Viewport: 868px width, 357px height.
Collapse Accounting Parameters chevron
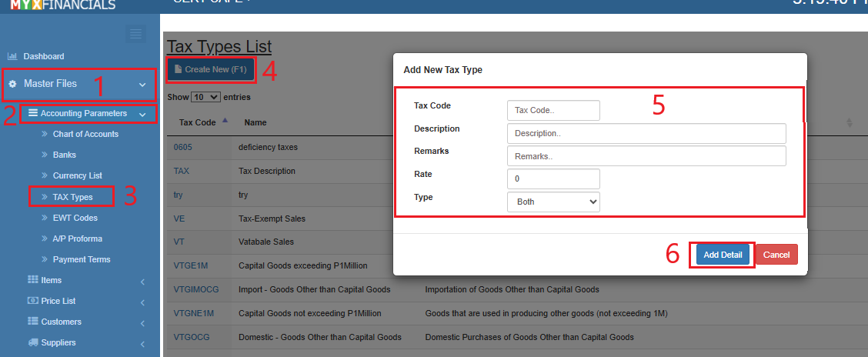142,114
